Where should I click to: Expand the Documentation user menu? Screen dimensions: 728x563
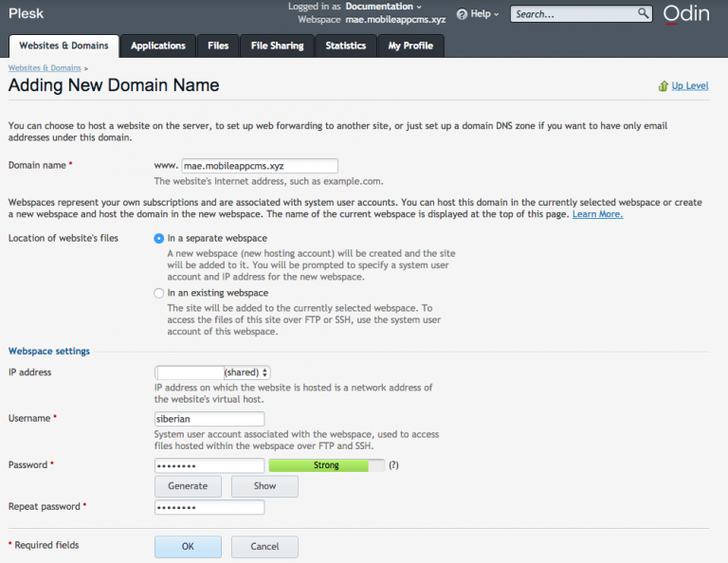(x=382, y=7)
